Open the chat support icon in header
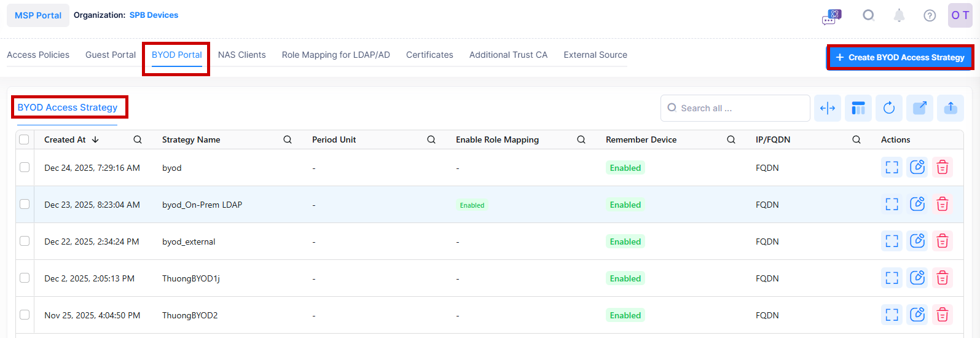The height and width of the screenshot is (338, 980). point(831,17)
